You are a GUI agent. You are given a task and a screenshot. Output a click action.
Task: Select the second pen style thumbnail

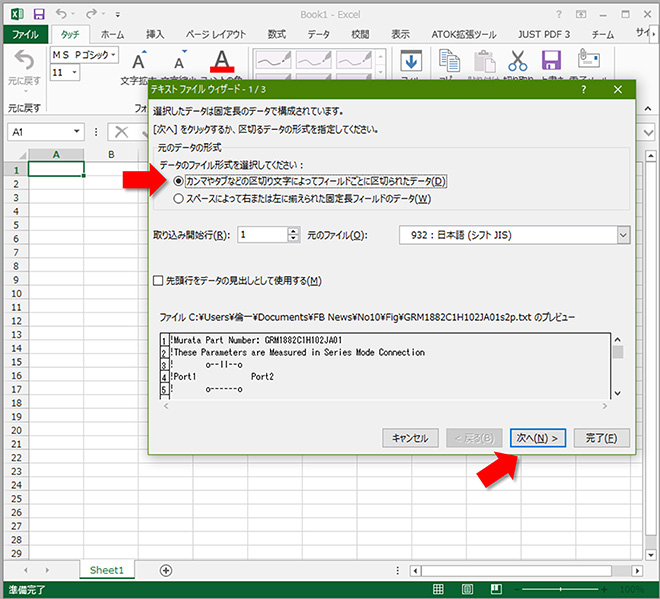click(314, 60)
